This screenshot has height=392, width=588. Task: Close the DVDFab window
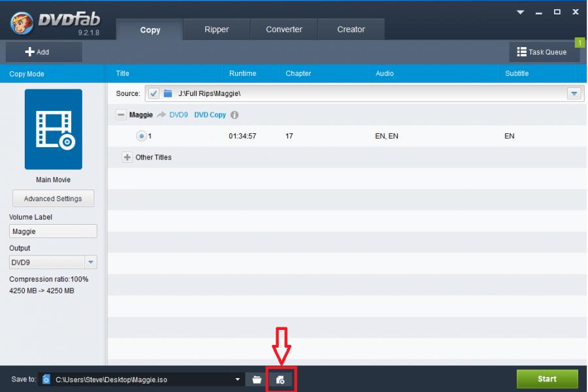(575, 12)
